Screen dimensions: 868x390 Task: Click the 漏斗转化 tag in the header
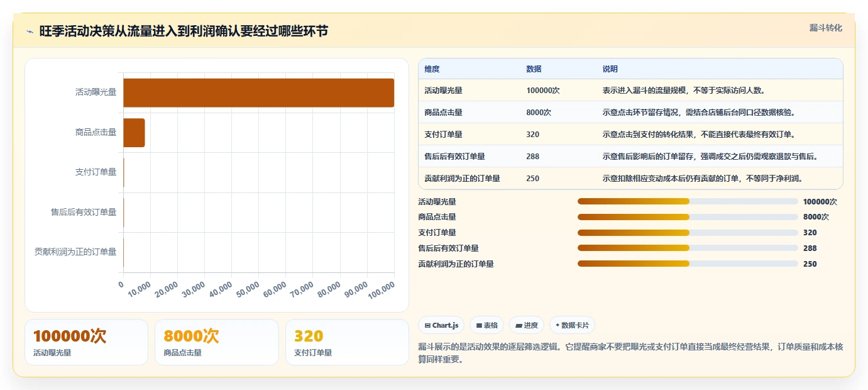(x=825, y=28)
